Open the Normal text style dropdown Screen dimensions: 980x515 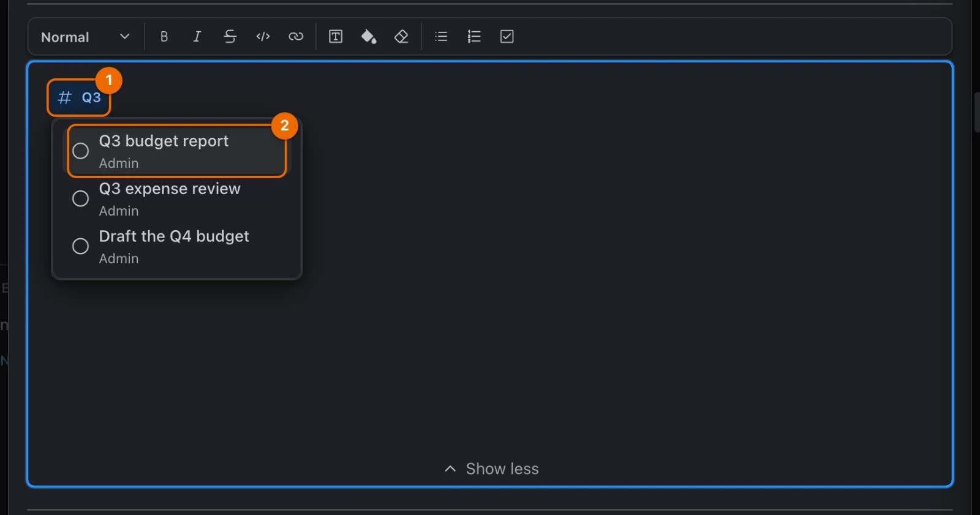coord(86,37)
